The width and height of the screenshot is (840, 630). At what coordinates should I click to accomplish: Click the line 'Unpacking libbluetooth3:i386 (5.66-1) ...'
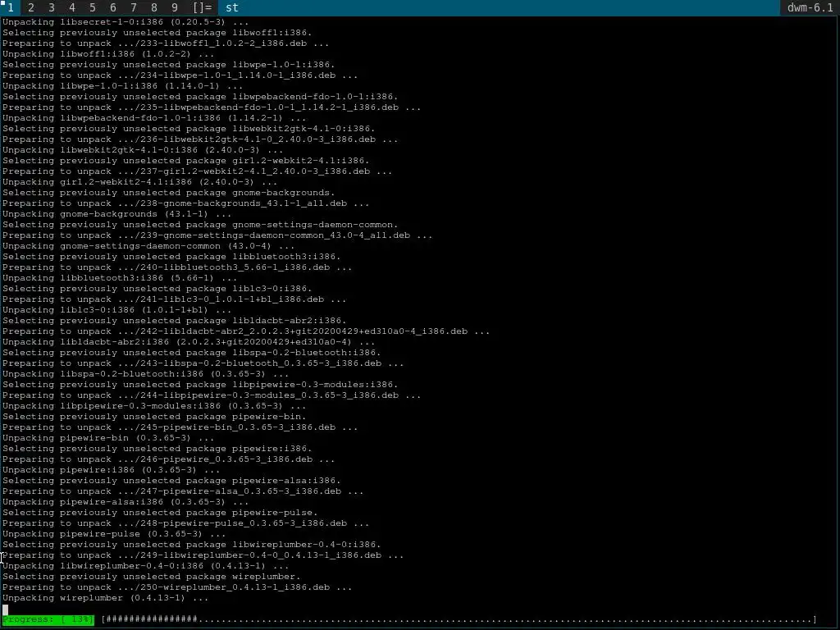pyautogui.click(x=120, y=278)
